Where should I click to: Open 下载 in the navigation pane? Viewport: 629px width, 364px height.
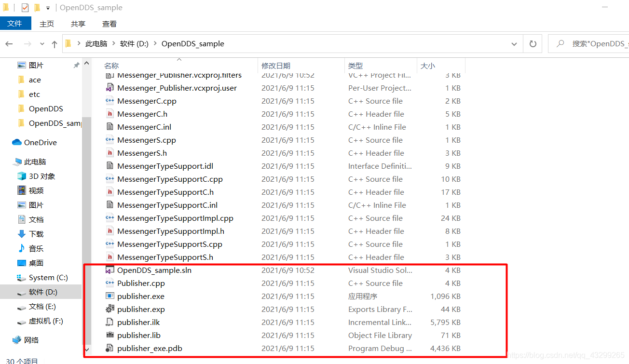point(36,234)
